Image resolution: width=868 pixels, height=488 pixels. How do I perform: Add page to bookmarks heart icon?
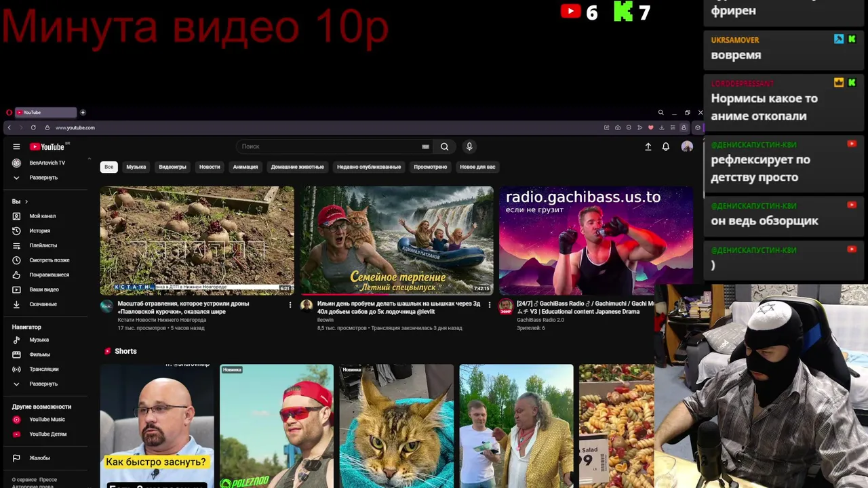[x=650, y=127]
